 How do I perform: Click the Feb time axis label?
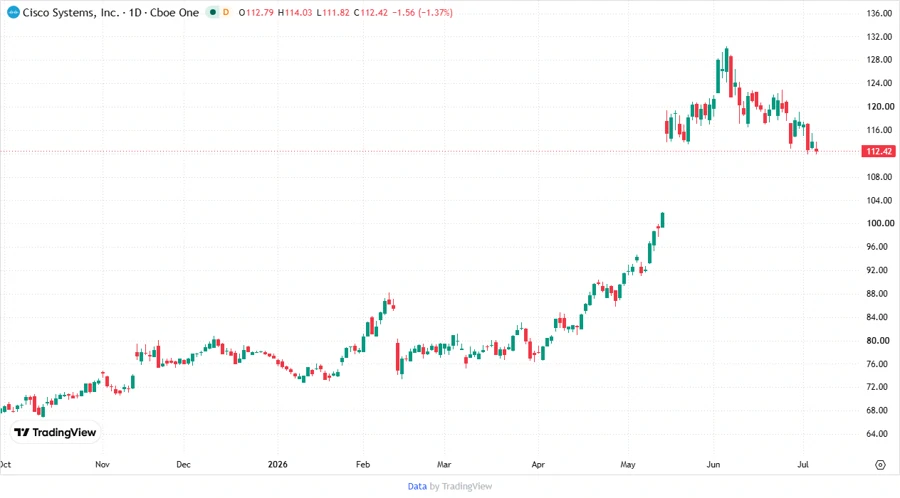click(363, 464)
